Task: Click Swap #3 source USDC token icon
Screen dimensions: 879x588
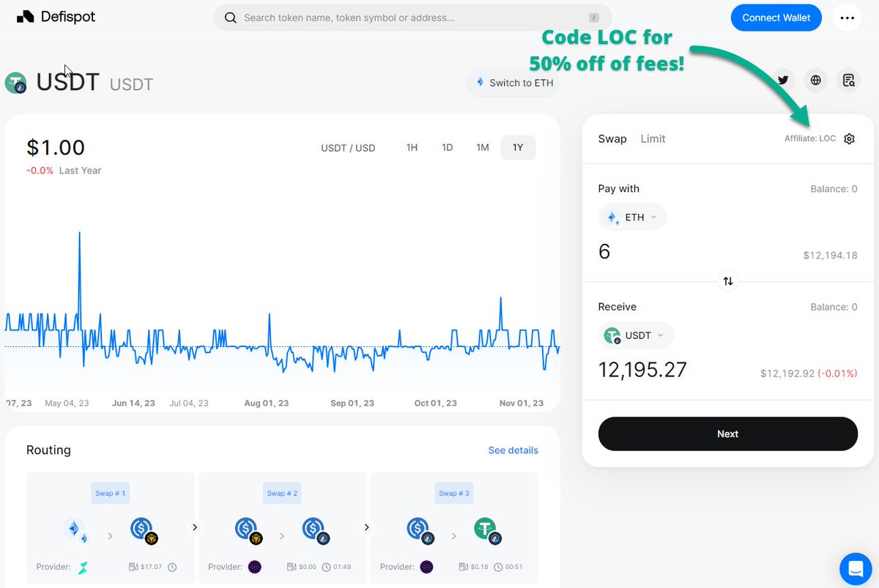Action: [420, 531]
